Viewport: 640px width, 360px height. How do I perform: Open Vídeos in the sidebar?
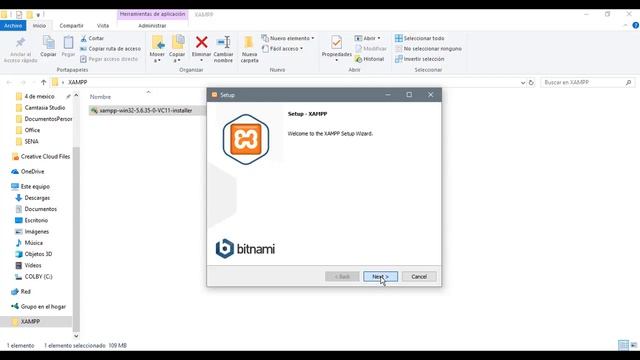(33, 265)
